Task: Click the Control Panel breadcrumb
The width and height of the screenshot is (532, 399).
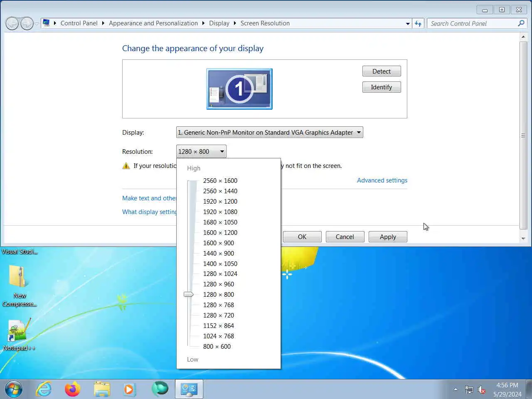Action: pos(79,23)
